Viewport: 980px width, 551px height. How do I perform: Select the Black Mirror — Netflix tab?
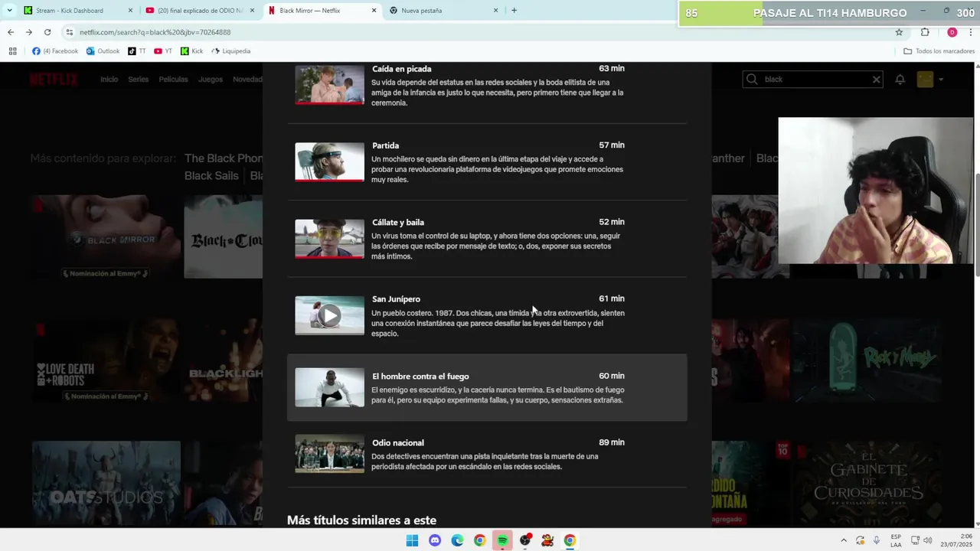pyautogui.click(x=322, y=11)
